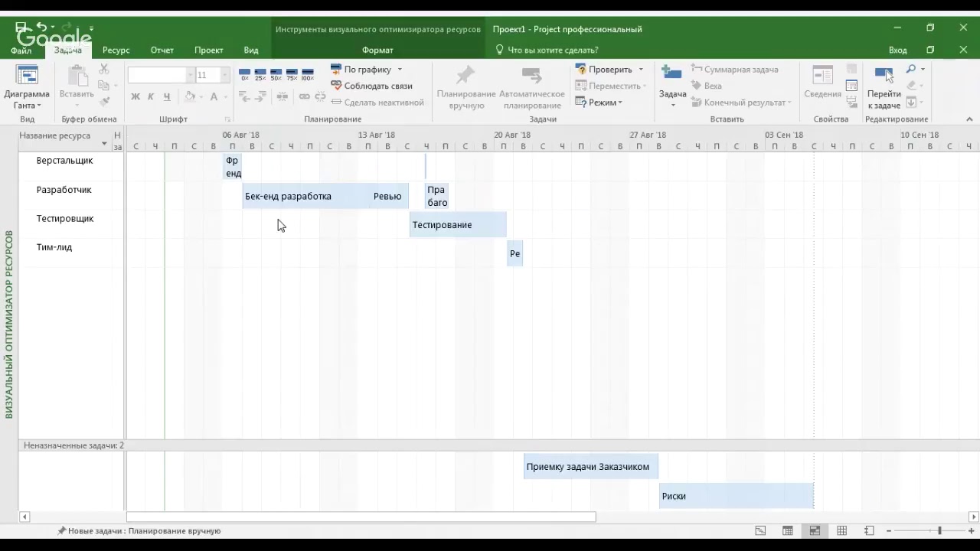This screenshot has width=980, height=551.
Task: Click the split task icon
Action: (283, 96)
